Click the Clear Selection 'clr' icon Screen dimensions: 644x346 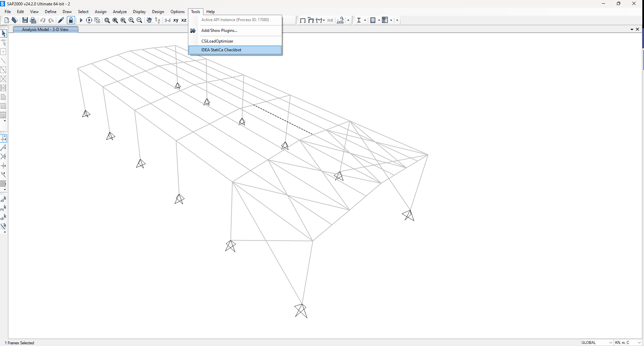3,217
